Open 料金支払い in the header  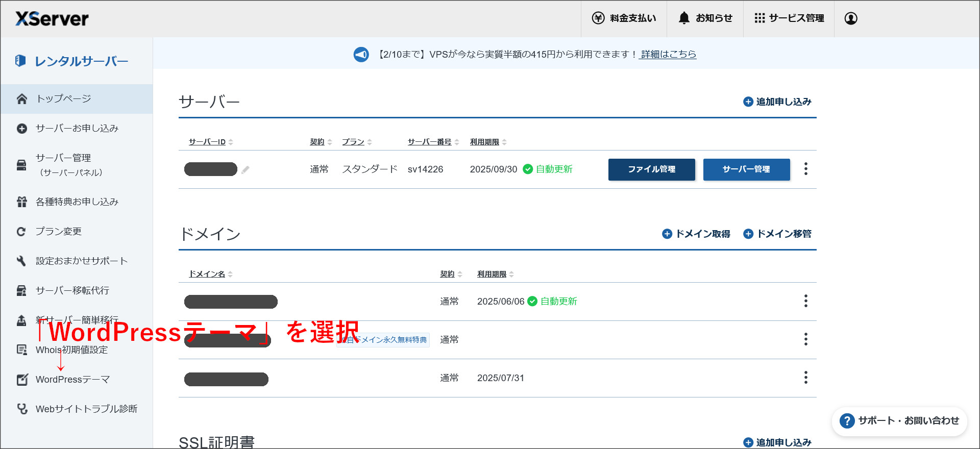click(x=624, y=18)
